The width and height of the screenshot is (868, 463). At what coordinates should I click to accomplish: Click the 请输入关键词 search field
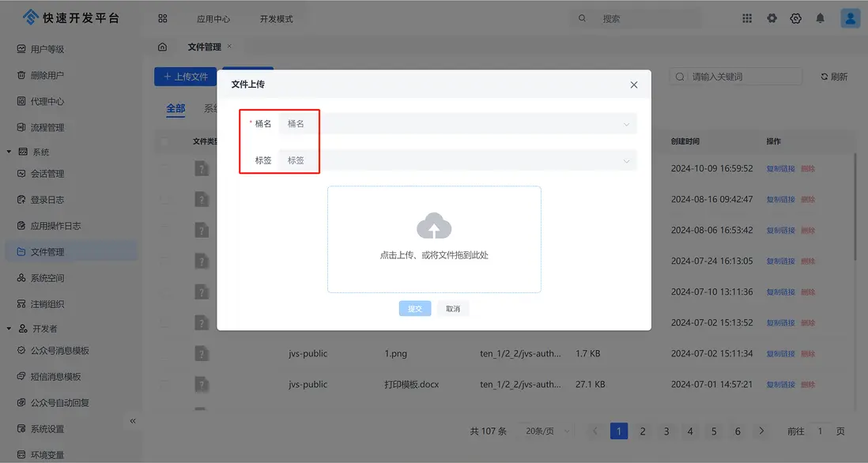[x=736, y=77]
